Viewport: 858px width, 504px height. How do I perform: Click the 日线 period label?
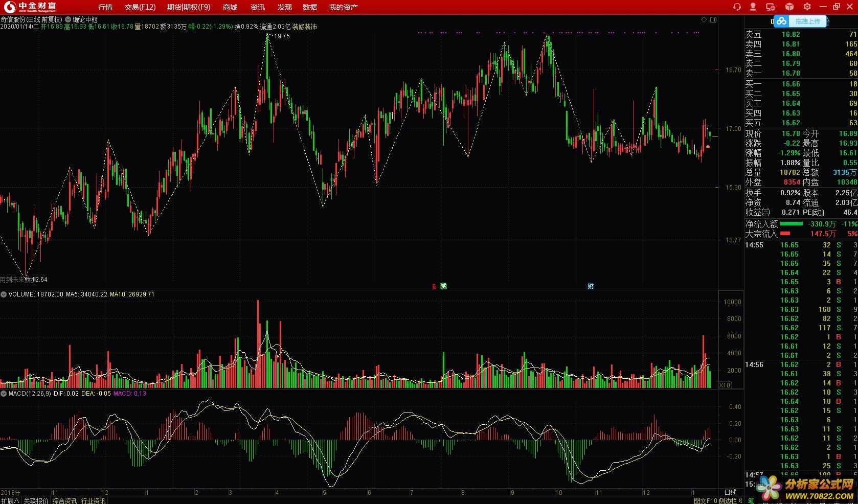tap(731, 492)
